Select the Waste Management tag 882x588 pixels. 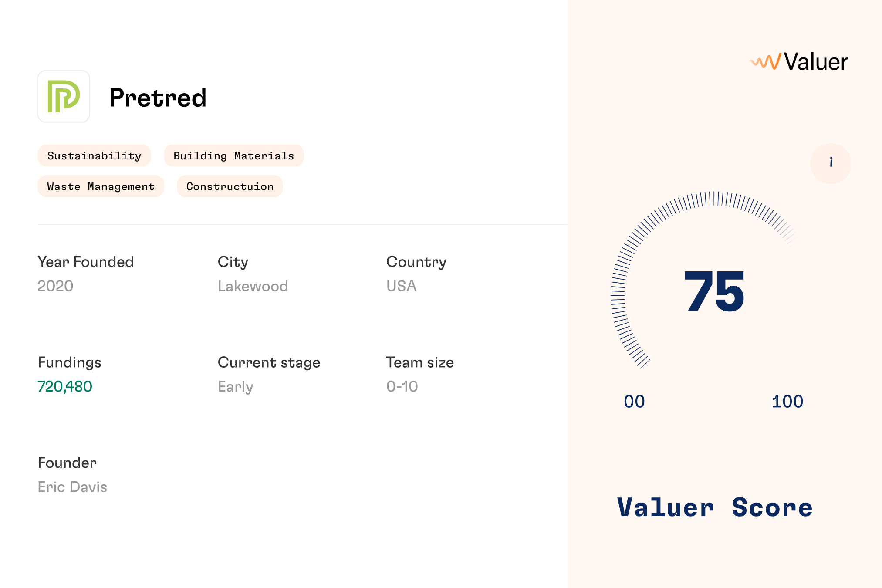(101, 186)
